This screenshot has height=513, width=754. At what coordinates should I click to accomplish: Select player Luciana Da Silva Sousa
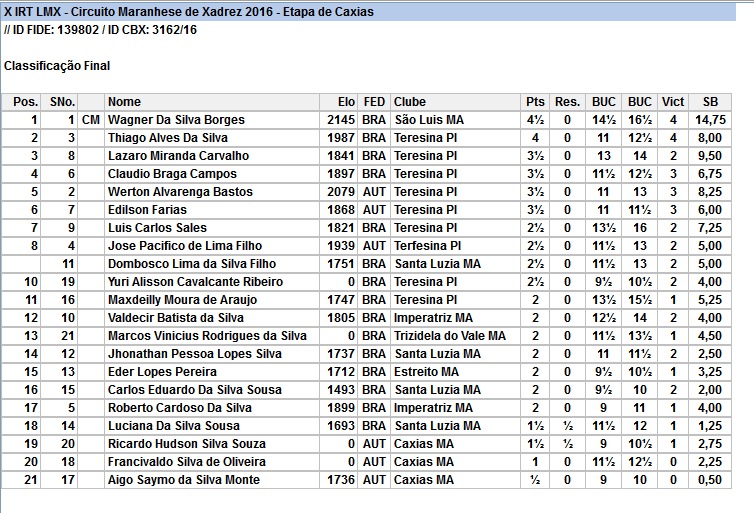tap(174, 426)
